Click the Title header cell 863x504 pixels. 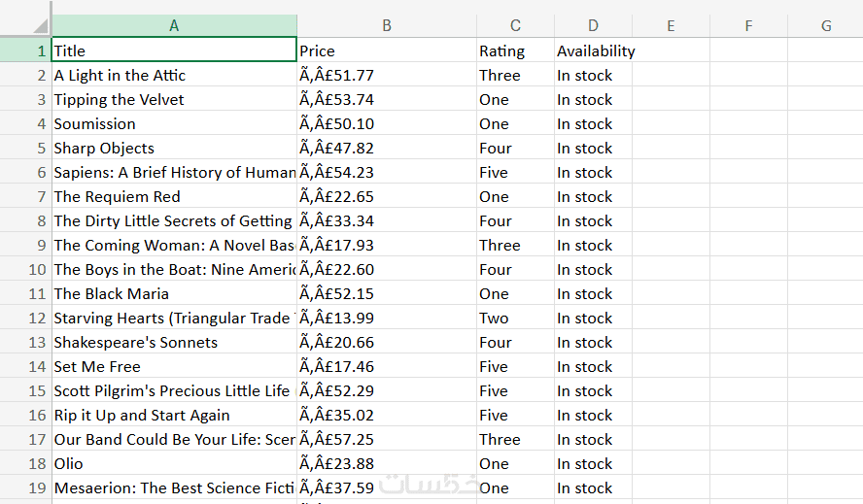174,50
